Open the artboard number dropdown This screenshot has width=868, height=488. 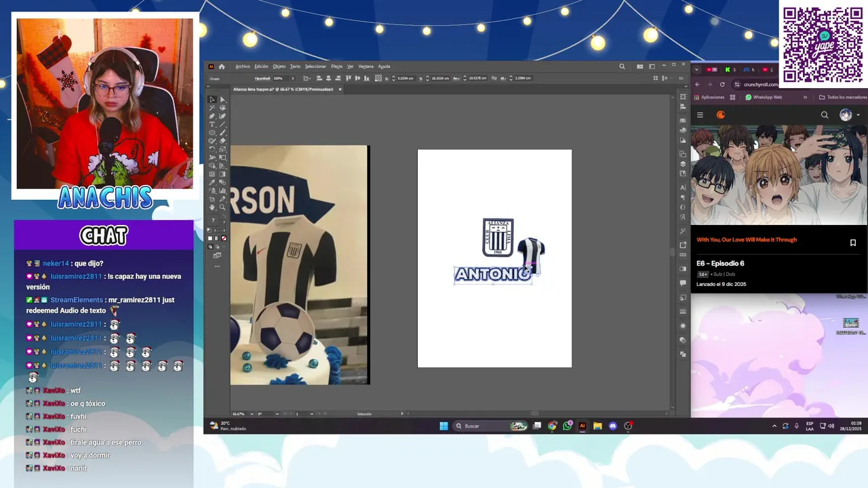(x=312, y=413)
